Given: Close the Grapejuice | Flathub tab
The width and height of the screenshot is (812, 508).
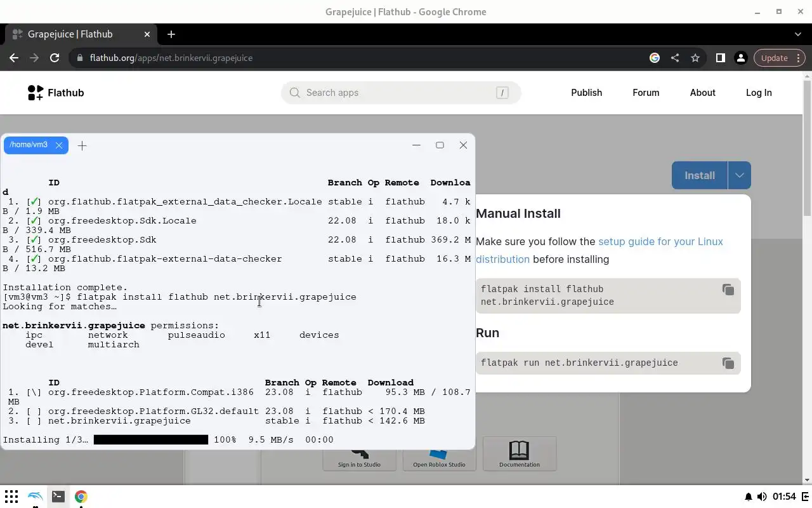Looking at the screenshot, I should click(x=148, y=34).
